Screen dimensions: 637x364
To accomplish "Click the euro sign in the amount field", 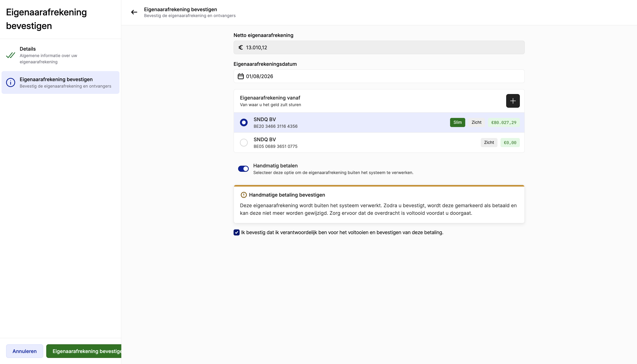I will [241, 48].
